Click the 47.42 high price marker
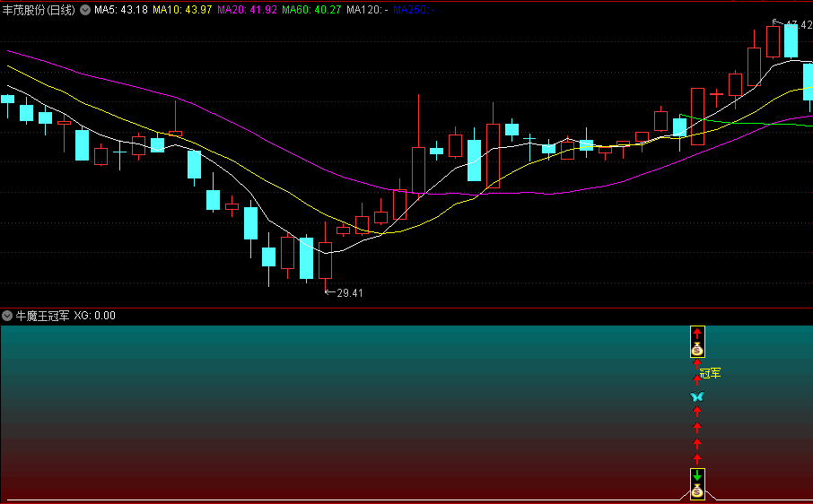This screenshot has height=504, width=813. click(793, 24)
